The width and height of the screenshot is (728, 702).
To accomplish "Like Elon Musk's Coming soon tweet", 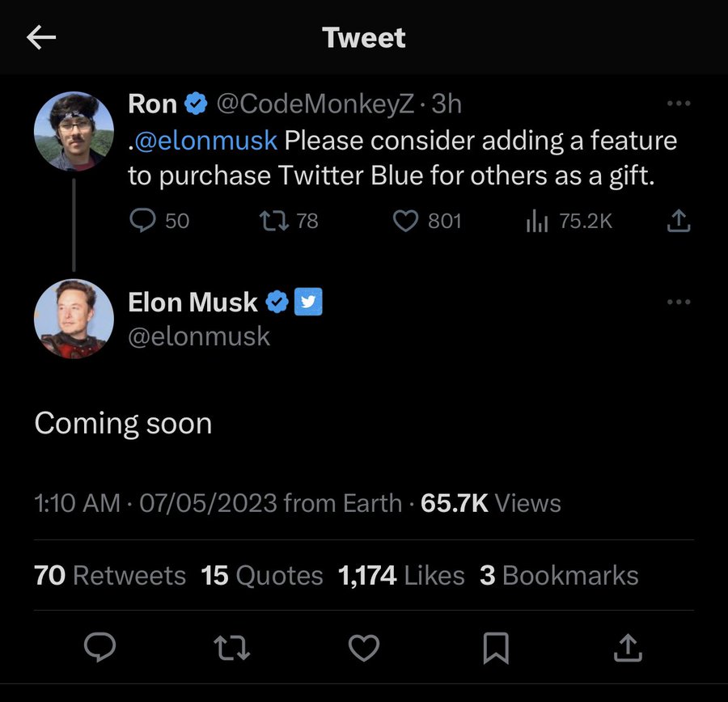I will tap(364, 648).
